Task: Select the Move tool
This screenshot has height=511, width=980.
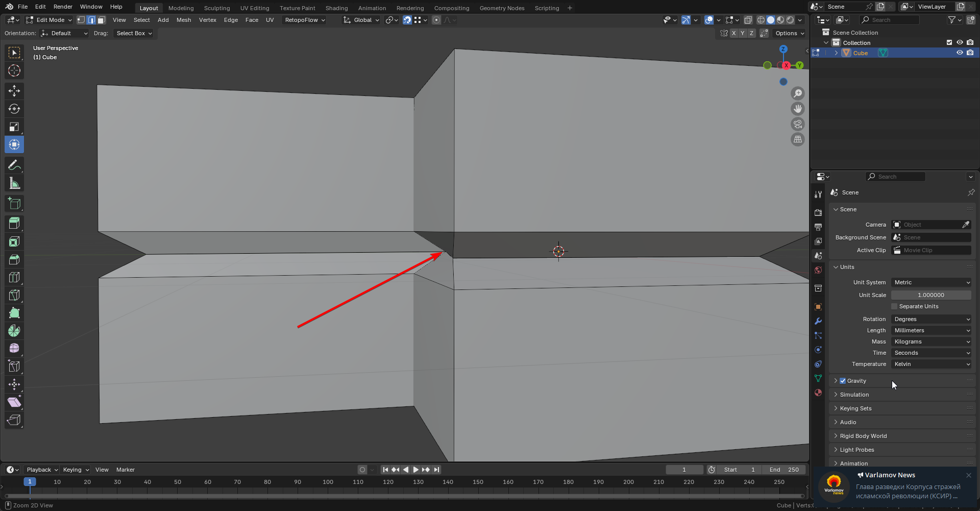Action: click(x=14, y=91)
